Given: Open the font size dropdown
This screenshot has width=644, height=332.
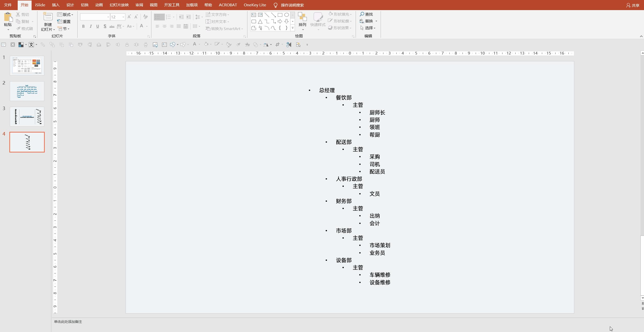Looking at the screenshot, I should (123, 17).
